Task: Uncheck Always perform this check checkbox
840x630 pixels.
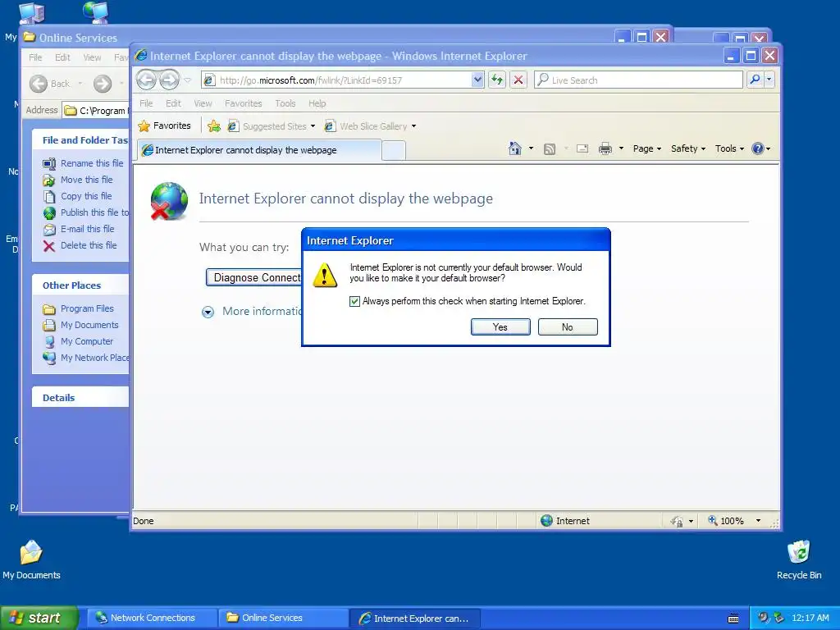Action: (x=354, y=301)
